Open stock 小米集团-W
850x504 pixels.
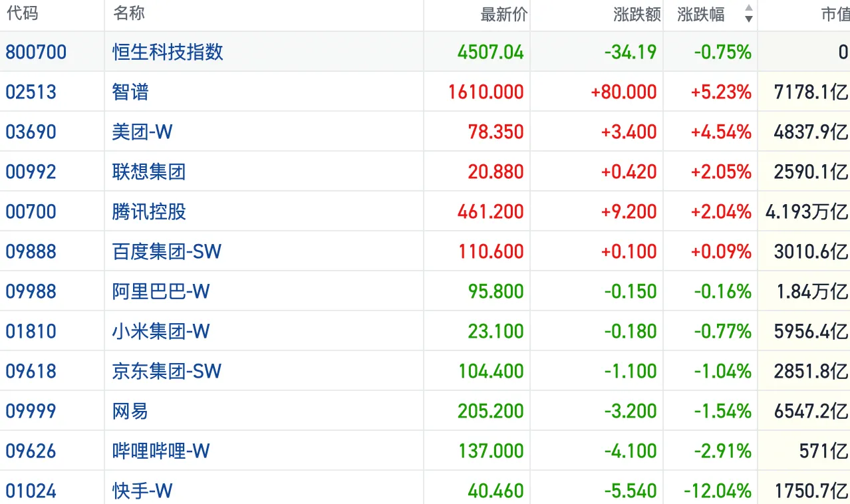(161, 331)
